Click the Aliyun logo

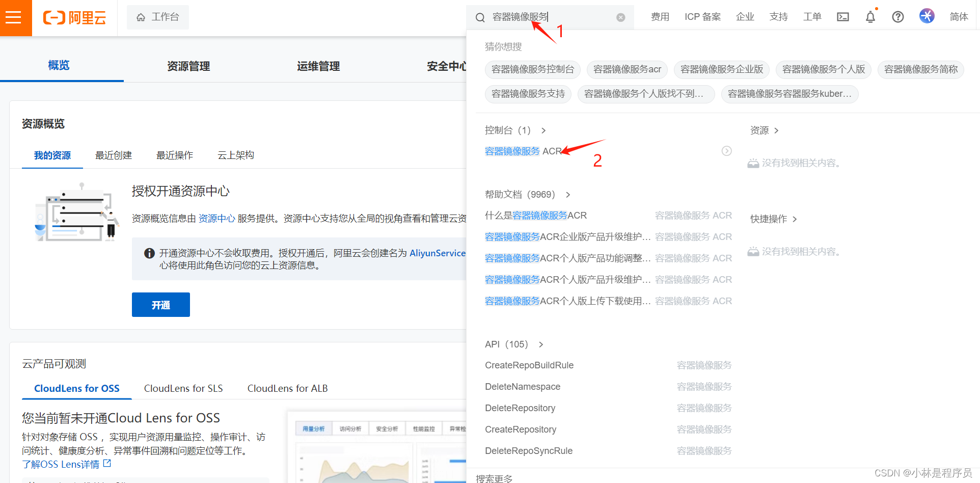[75, 18]
